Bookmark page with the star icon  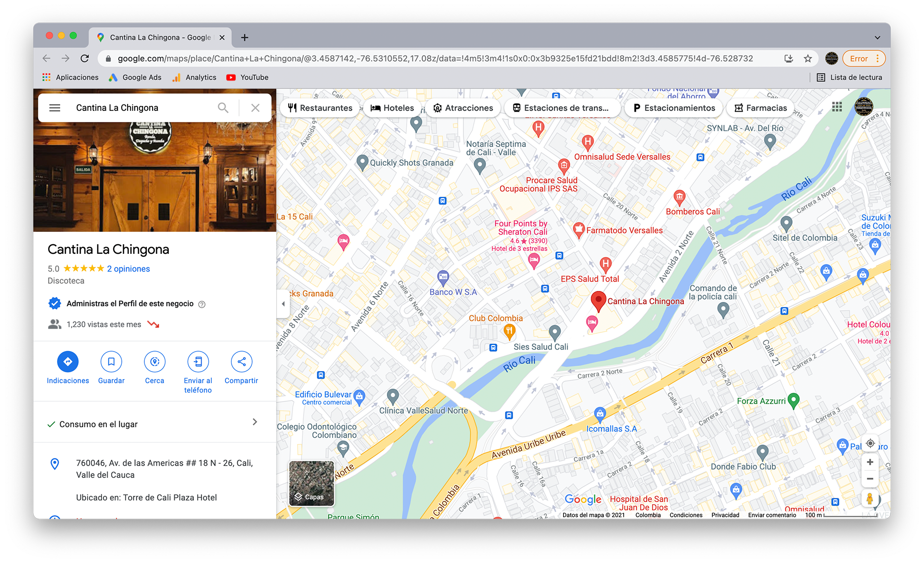[x=808, y=59]
